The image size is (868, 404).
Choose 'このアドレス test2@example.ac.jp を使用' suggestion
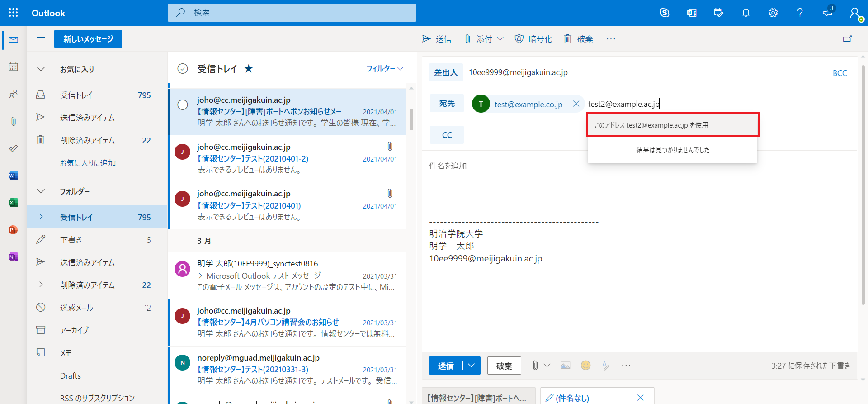(673, 125)
